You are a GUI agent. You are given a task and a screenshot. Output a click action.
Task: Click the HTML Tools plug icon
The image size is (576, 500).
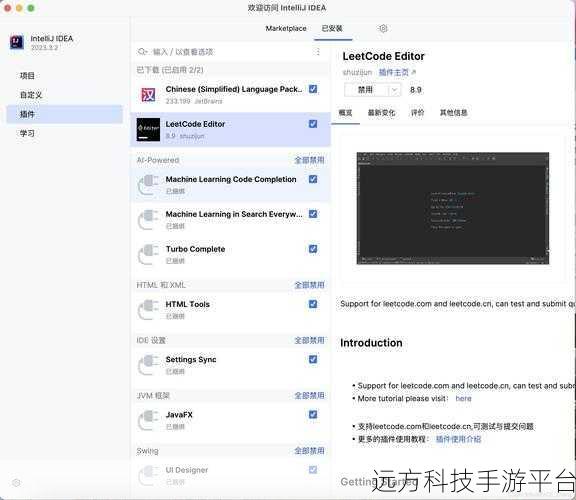148,309
